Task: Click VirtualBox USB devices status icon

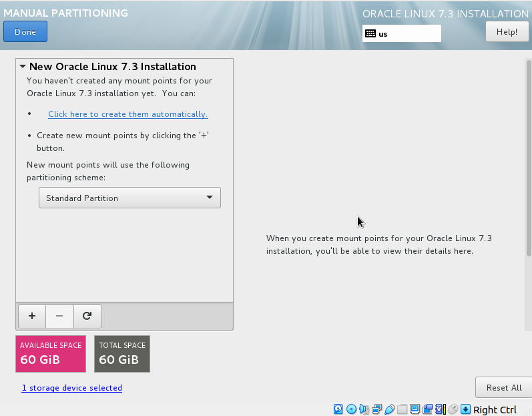Action: coord(390,409)
